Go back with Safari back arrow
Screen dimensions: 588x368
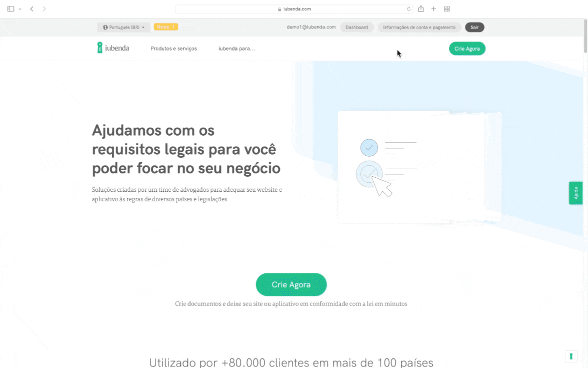click(32, 9)
